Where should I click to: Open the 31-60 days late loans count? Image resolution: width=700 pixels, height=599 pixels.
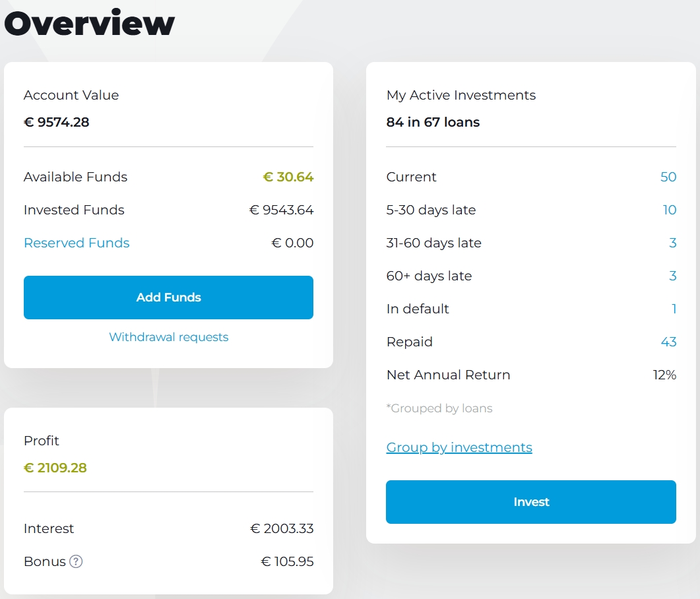672,243
